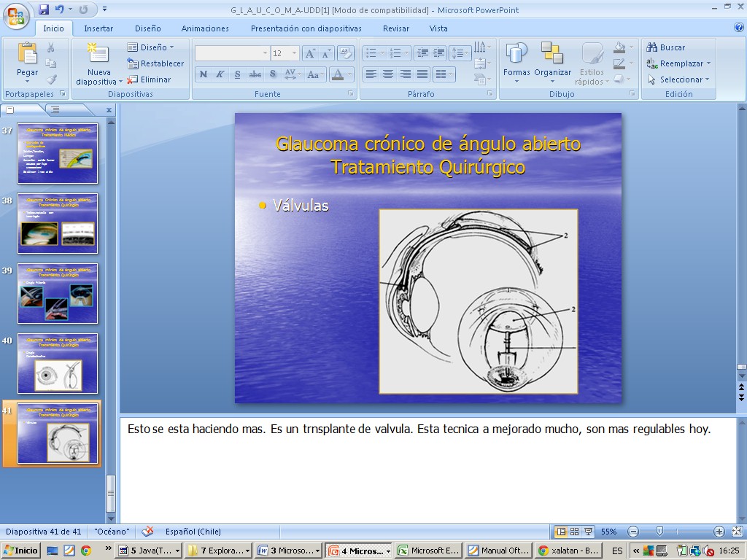Expand the Diseño layout dropdown
This screenshot has width=747, height=560.
(x=171, y=47)
